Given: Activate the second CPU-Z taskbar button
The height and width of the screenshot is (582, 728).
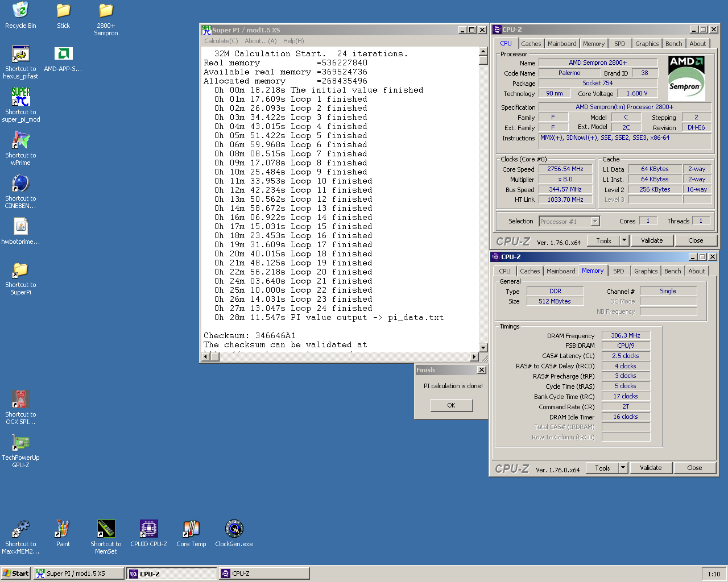Looking at the screenshot, I should point(264,573).
